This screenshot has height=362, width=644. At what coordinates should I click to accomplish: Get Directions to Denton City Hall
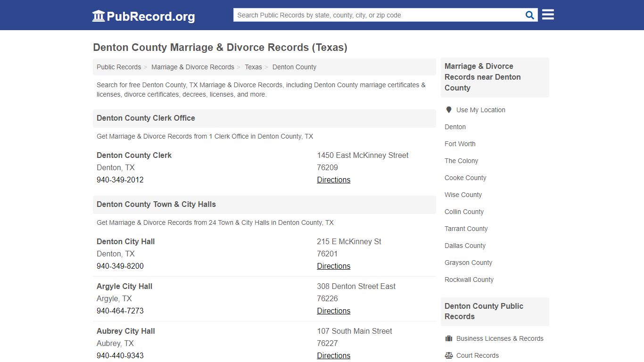click(x=334, y=266)
